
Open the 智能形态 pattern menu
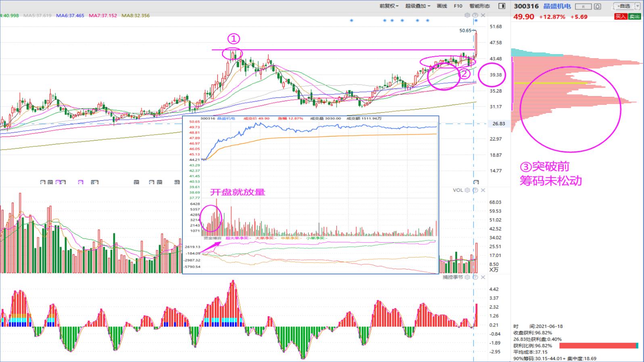point(479,6)
